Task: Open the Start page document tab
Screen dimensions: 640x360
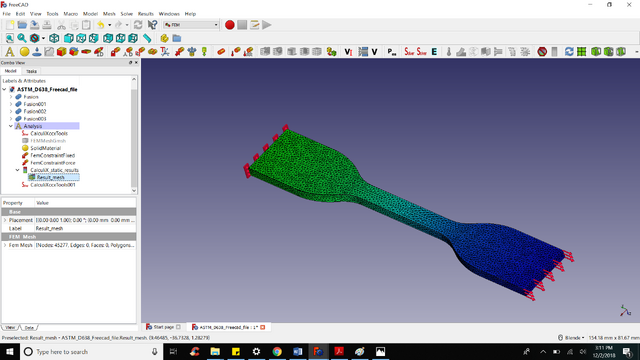Action: (x=164, y=327)
